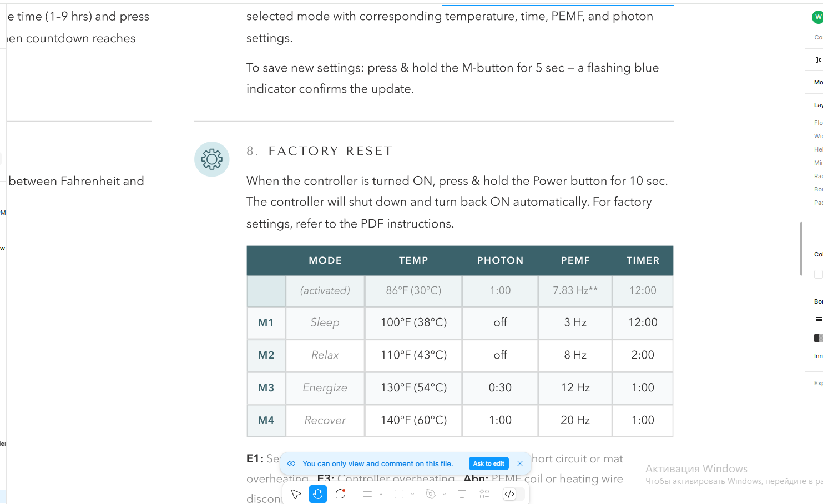Click the canvas vertical scrollbar

[x=801, y=248]
